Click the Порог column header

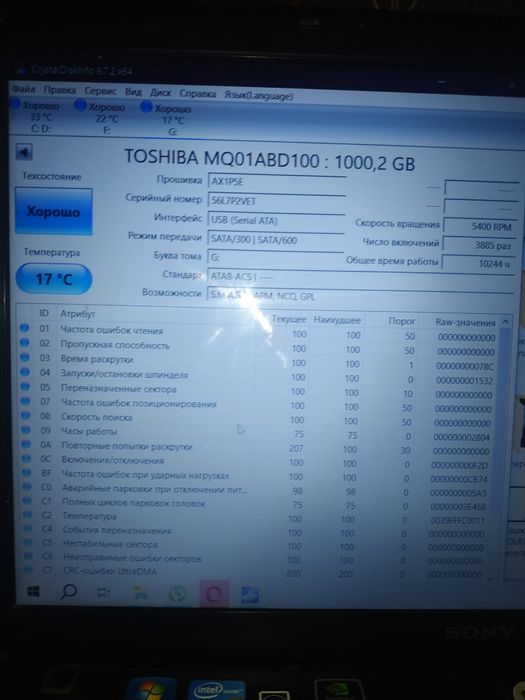(x=402, y=321)
